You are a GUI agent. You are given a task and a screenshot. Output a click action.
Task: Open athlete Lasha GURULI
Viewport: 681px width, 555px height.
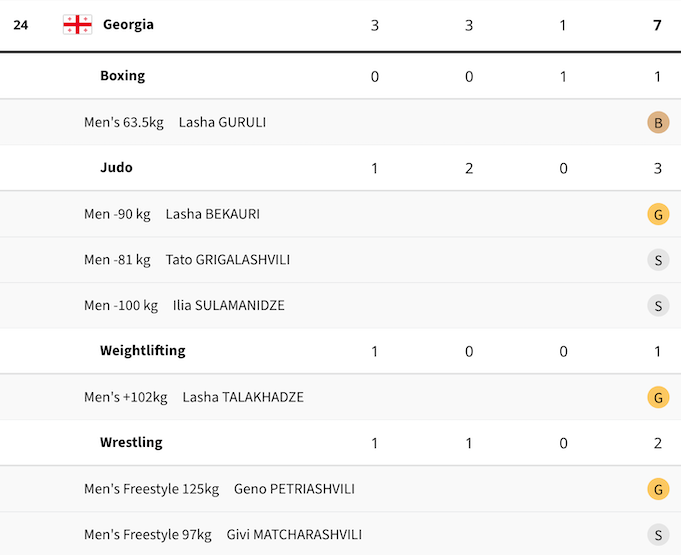(222, 123)
